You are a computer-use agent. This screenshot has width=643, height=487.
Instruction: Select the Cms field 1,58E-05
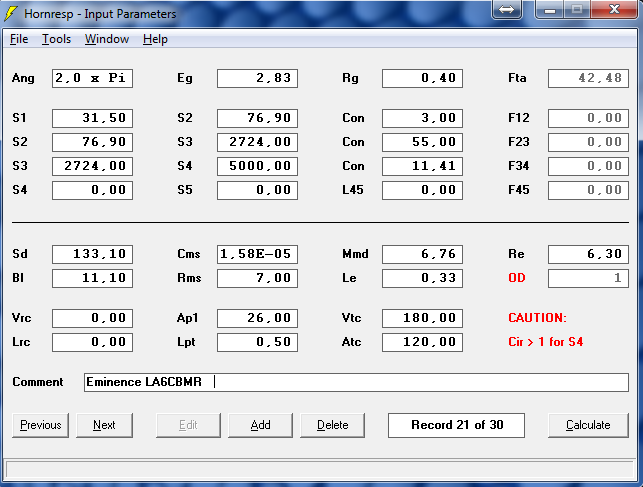258,254
